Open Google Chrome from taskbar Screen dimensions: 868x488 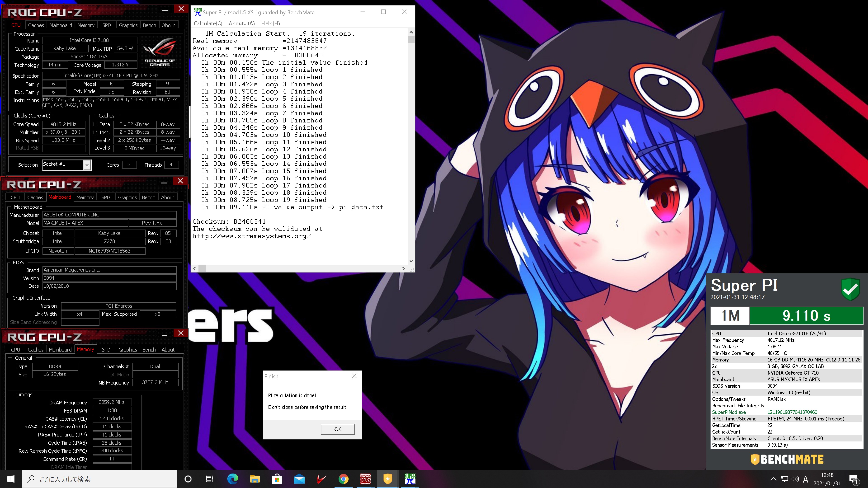(x=343, y=479)
